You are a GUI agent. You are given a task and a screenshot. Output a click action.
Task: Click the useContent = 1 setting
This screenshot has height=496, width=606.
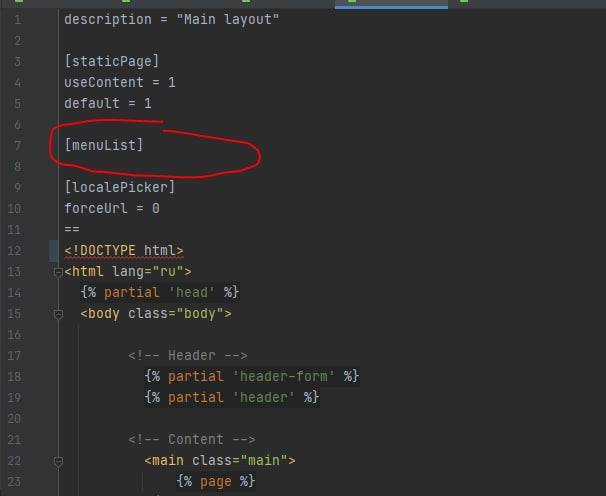pos(120,82)
